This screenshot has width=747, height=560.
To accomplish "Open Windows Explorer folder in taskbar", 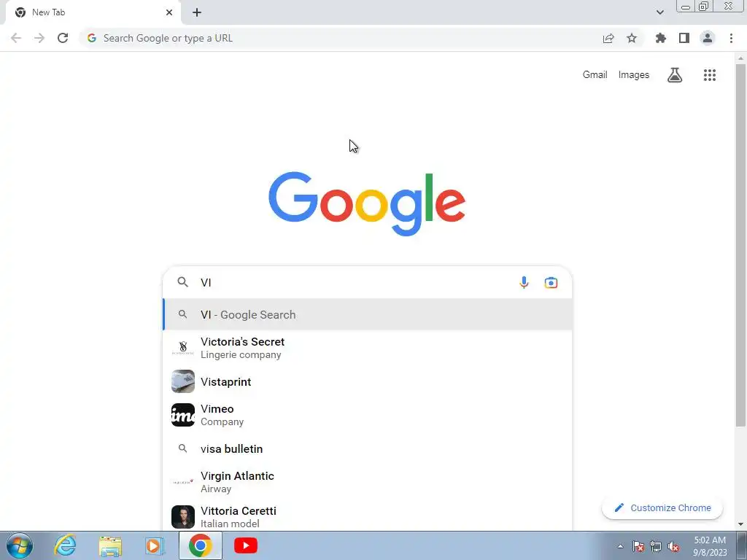I will (110, 545).
